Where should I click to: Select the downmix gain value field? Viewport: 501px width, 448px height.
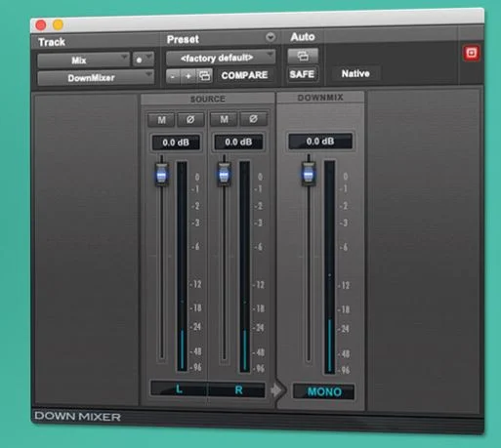click(x=320, y=142)
